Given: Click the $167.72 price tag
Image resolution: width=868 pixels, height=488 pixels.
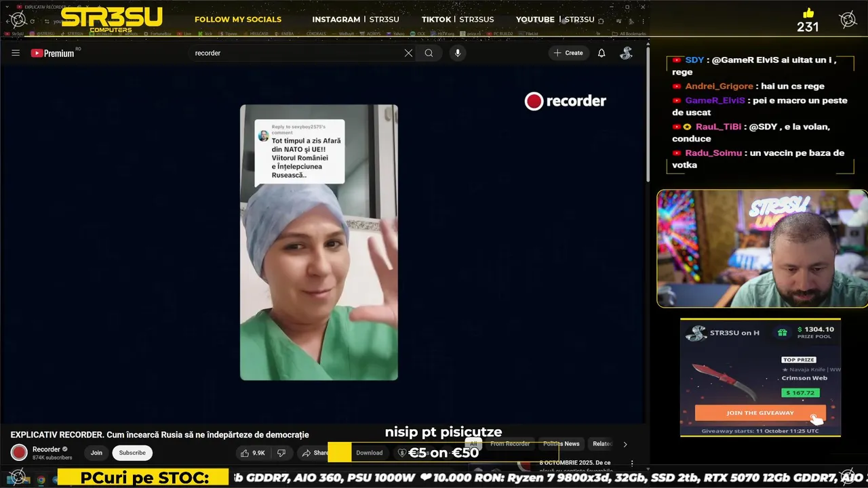Looking at the screenshot, I should pos(801,392).
